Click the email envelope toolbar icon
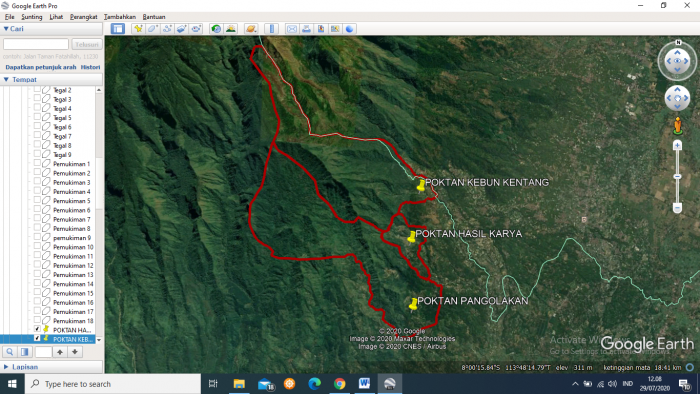The image size is (700, 394). 292,29
